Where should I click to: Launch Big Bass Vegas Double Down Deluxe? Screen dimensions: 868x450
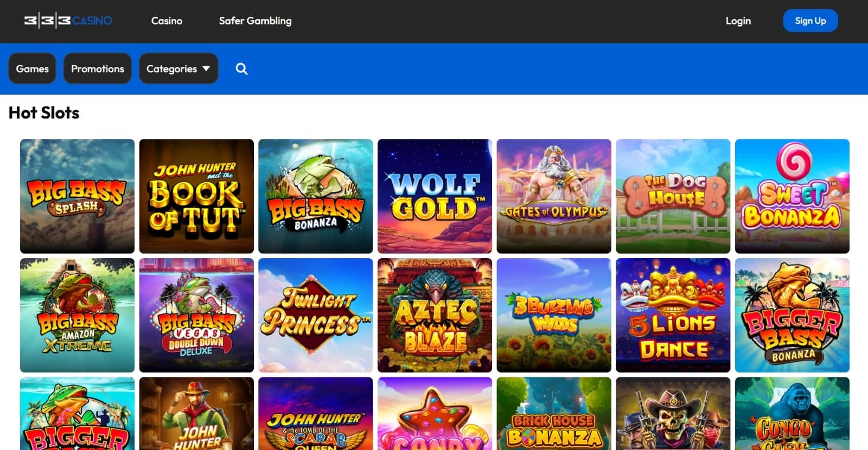196,315
